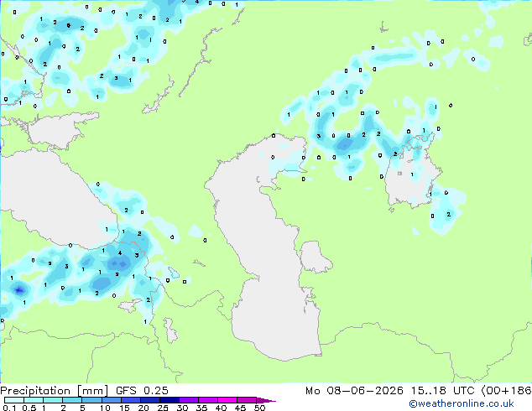Click the 0.1–0.5 mm legend color box
Screen dimensions: 532x411
click(14, 400)
